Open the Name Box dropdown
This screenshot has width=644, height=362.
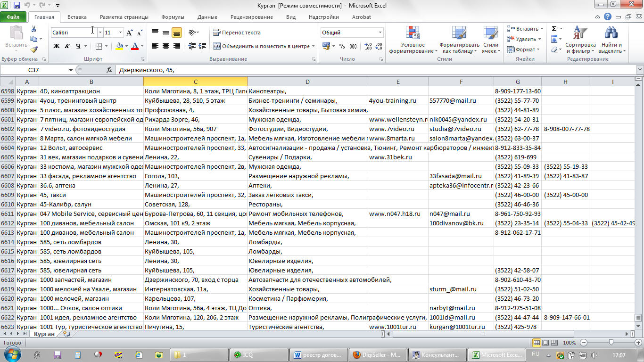point(71,70)
